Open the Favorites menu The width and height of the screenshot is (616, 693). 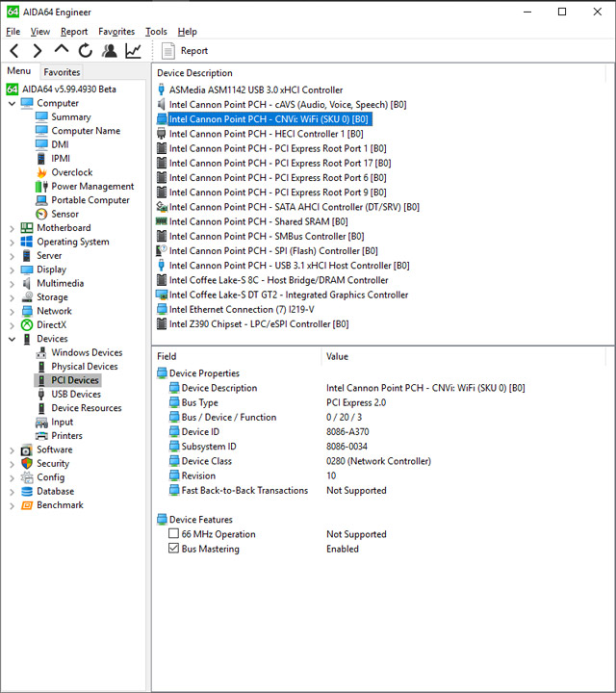116,32
